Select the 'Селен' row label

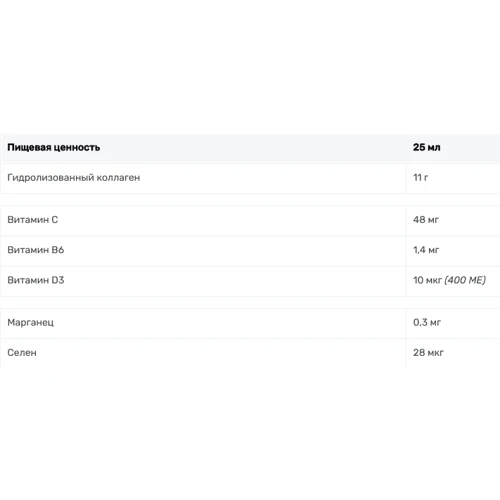click(x=22, y=353)
